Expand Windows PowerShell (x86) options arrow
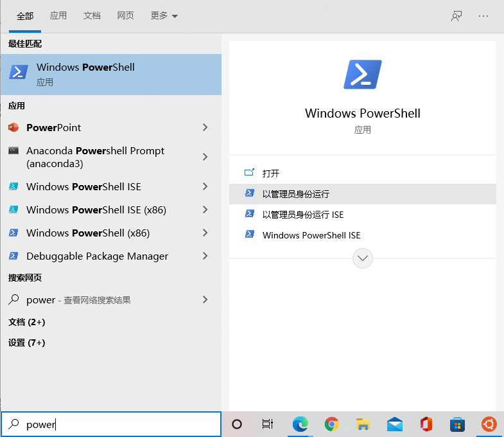The width and height of the screenshot is (504, 437). click(205, 233)
